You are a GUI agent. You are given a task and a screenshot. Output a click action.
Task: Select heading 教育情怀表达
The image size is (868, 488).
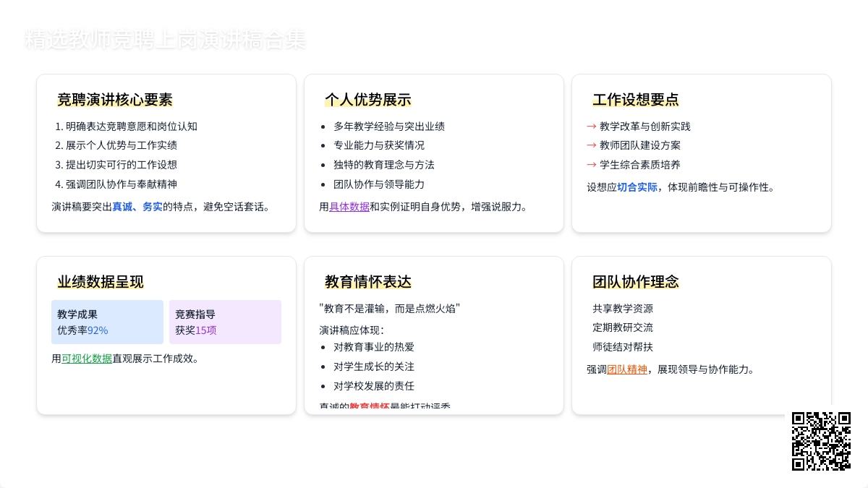pos(368,282)
